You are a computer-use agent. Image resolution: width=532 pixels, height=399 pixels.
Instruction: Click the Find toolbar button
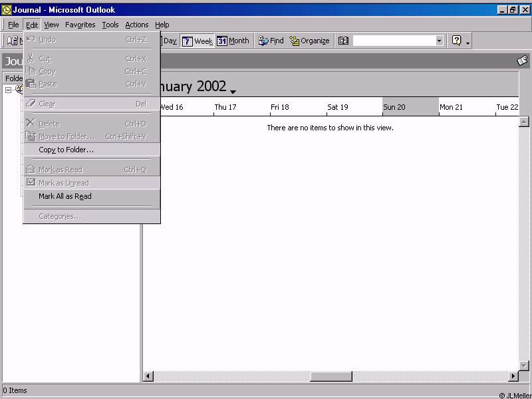271,41
